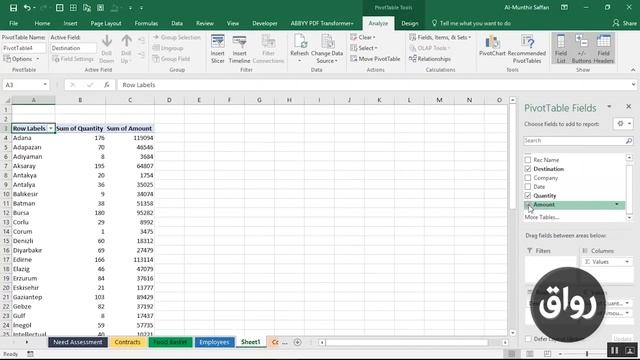Viewport: 640px width, 360px height.
Task: Click the Select All corner button
Action: (6, 100)
